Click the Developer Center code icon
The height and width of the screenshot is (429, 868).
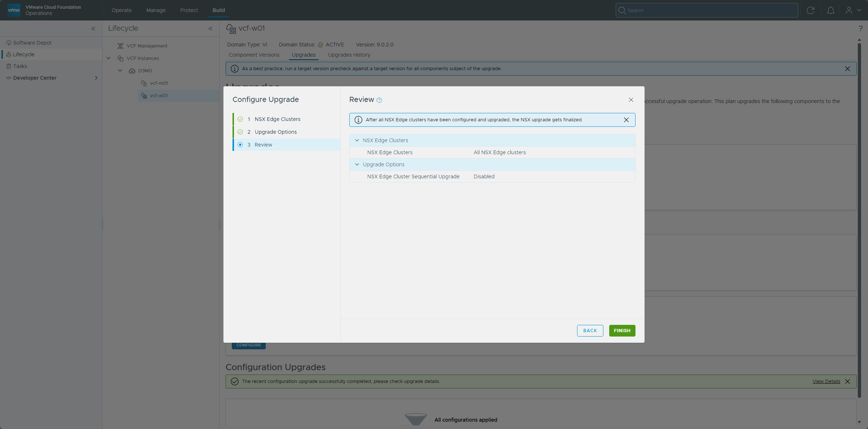9,78
